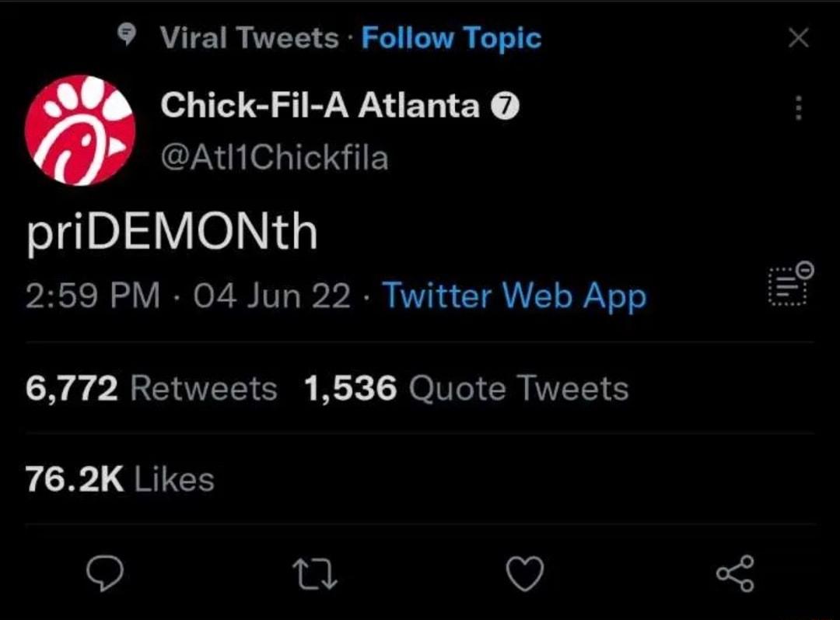Viewport: 840px width, 620px height.
Task: Open the three-dot more options menu
Action: pyautogui.click(x=798, y=107)
